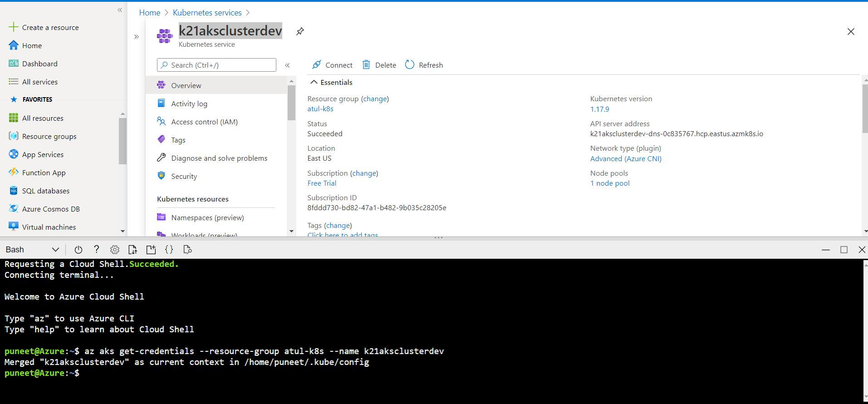868x404 pixels.
Task: Click the Refresh button in the toolbar
Action: [424, 65]
